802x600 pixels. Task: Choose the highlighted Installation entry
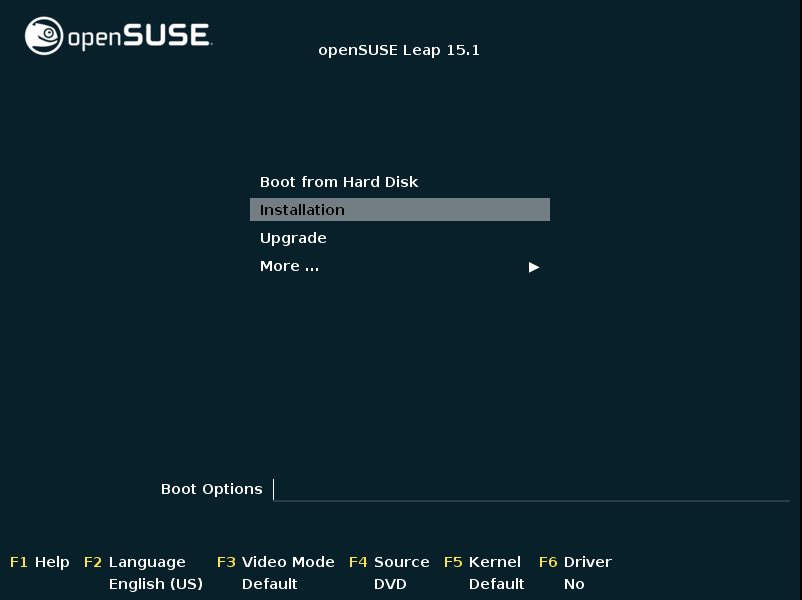399,210
